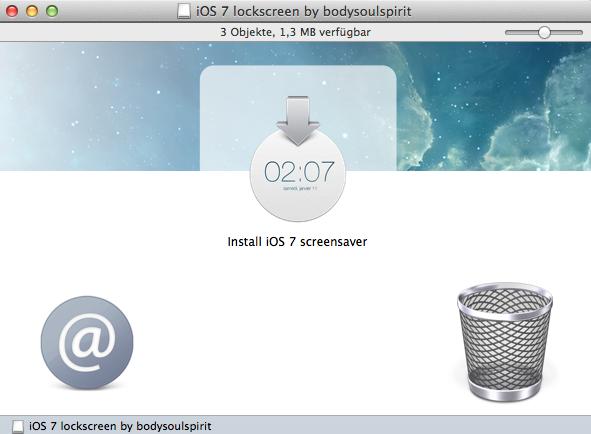591x434 pixels.
Task: Select the wire mesh trash can icon
Action: (x=505, y=342)
